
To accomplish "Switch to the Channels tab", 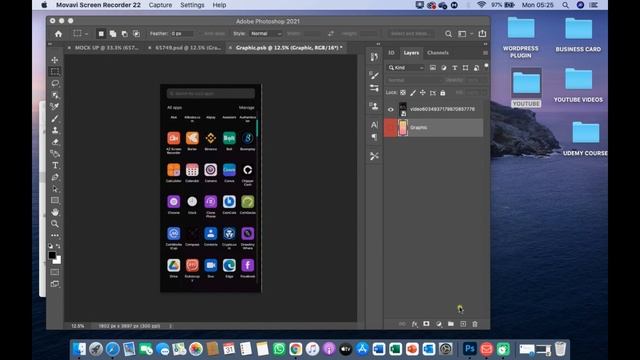I will tap(438, 53).
